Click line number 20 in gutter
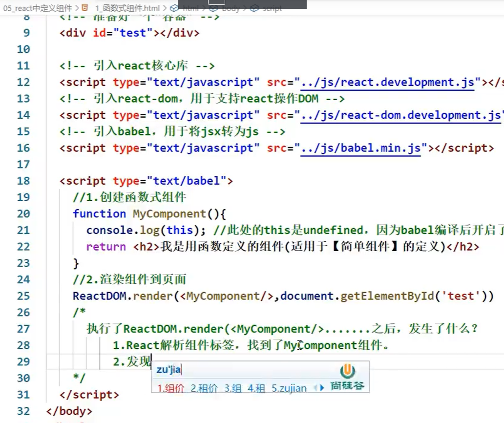The height and width of the screenshot is (423, 504). pyautogui.click(x=23, y=214)
